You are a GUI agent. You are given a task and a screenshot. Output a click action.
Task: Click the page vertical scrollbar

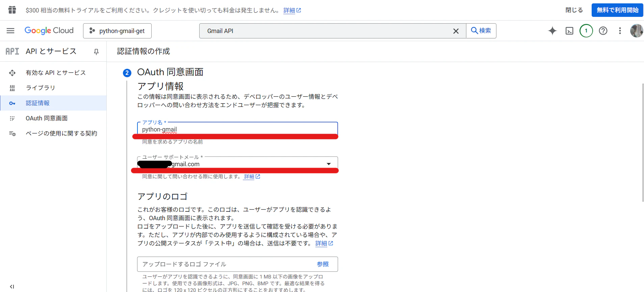[643, 143]
